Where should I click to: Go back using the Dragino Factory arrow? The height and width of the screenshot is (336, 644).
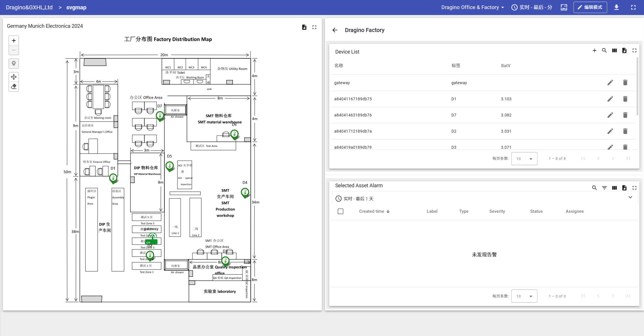(x=335, y=30)
